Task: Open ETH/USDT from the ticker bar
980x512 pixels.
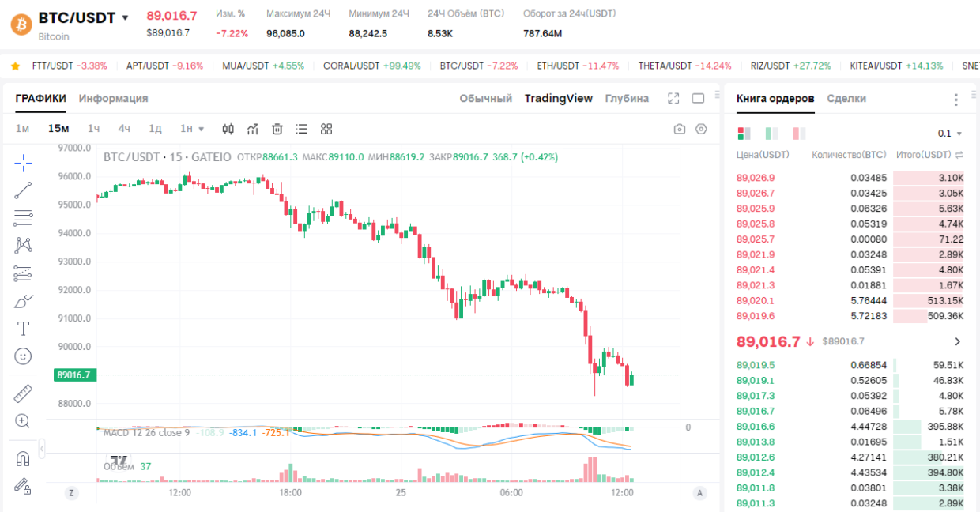Action: (x=578, y=66)
